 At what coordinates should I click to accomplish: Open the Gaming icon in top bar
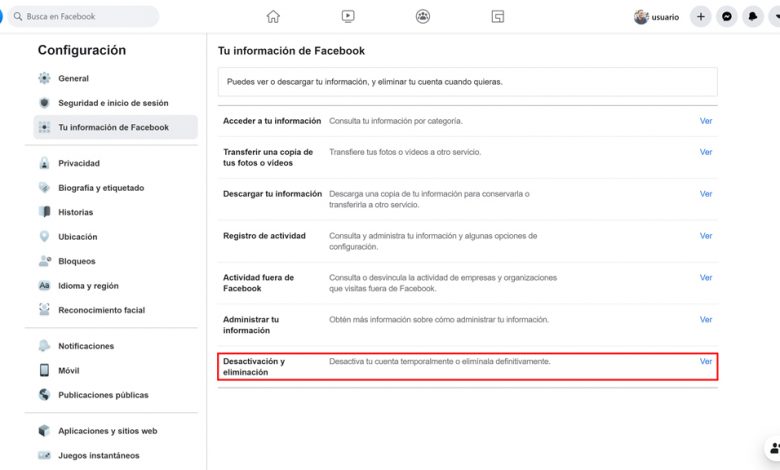tap(498, 16)
